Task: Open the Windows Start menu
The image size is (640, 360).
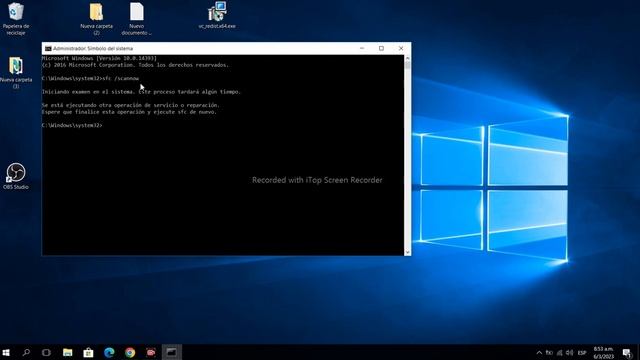Action: tap(6, 352)
